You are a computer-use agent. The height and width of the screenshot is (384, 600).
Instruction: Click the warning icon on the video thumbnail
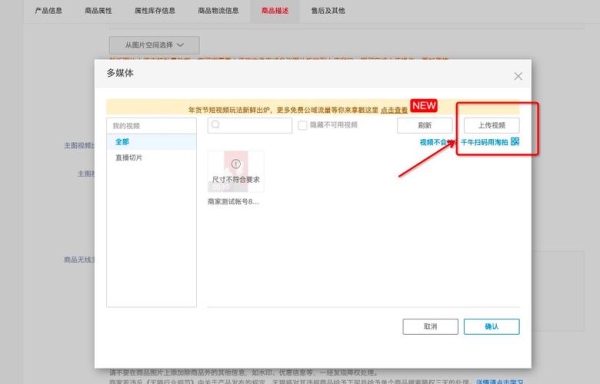click(236, 164)
